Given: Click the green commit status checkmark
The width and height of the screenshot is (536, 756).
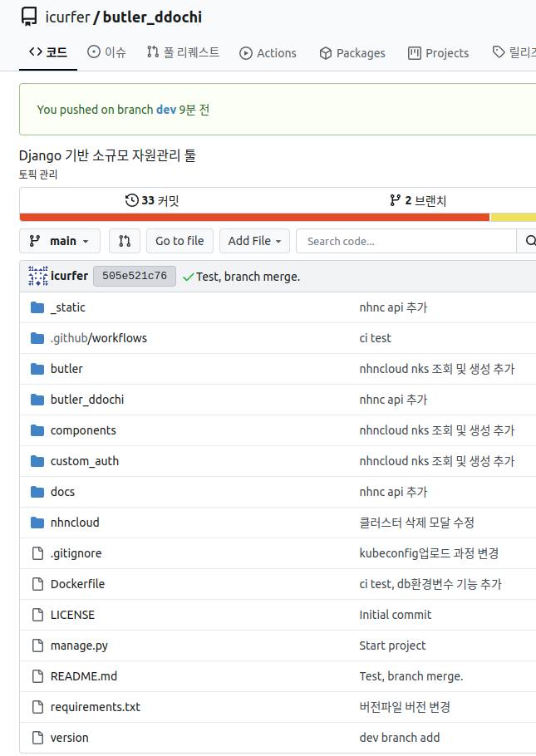Looking at the screenshot, I should click(188, 277).
